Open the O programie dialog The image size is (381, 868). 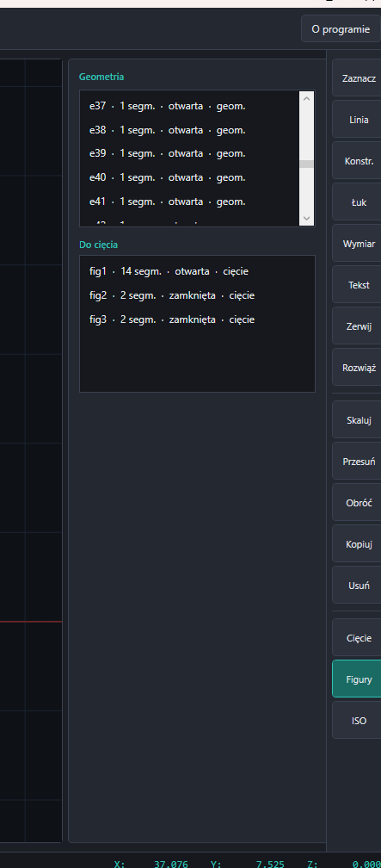tap(341, 29)
